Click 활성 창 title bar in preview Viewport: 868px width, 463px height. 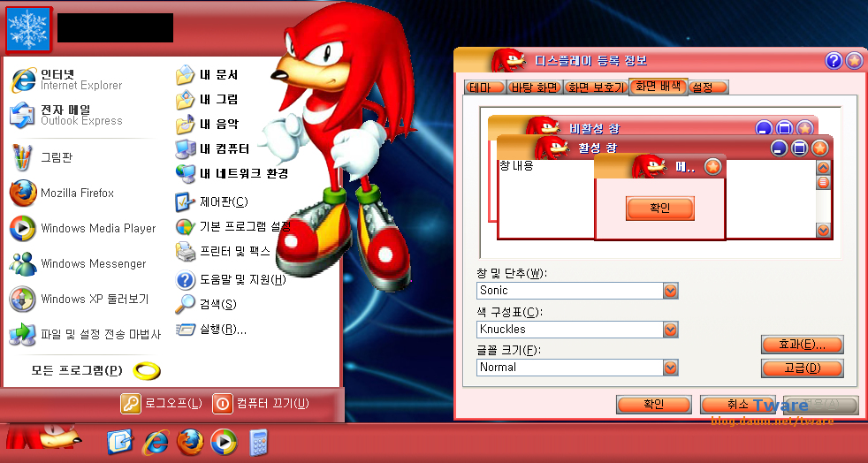pyautogui.click(x=665, y=148)
